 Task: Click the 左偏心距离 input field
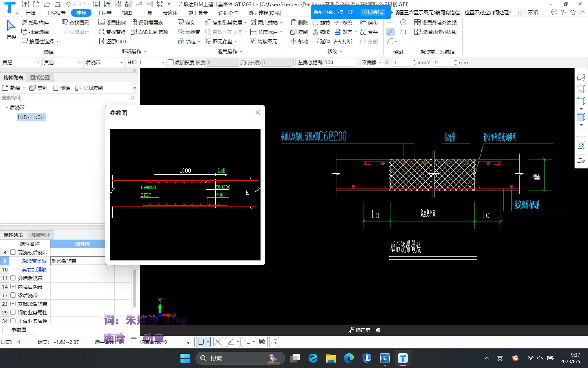[x=340, y=63]
